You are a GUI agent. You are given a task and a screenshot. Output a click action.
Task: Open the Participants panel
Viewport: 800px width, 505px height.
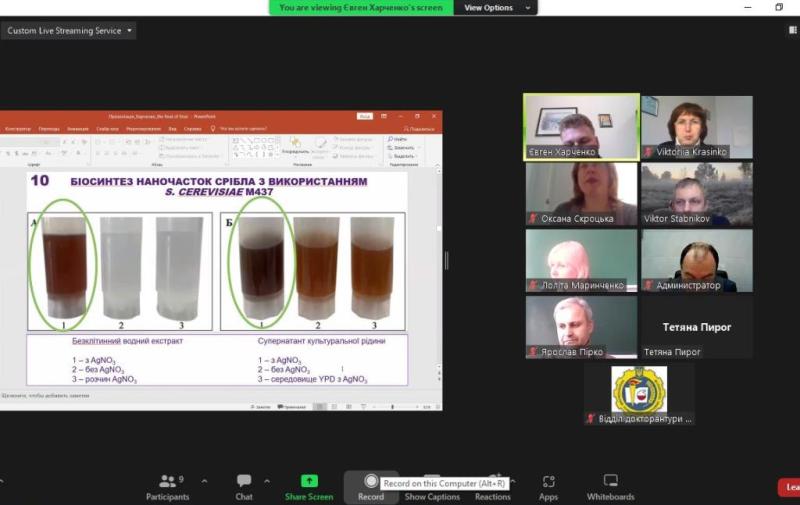[167, 487]
